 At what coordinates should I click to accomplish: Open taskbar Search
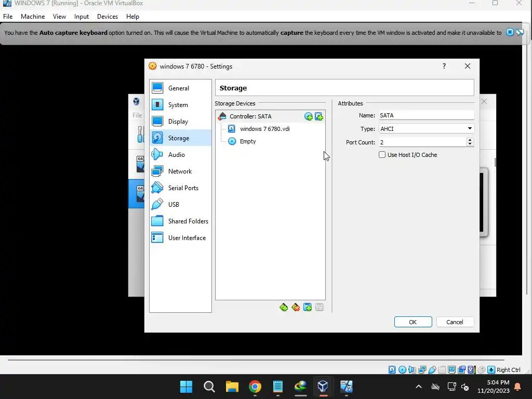(209, 387)
